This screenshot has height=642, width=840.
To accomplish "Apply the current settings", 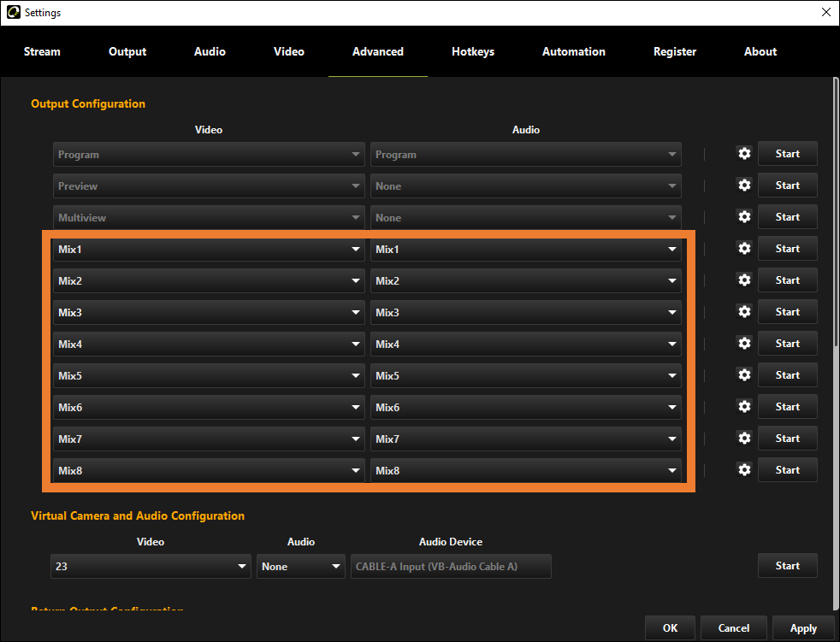I will (802, 627).
